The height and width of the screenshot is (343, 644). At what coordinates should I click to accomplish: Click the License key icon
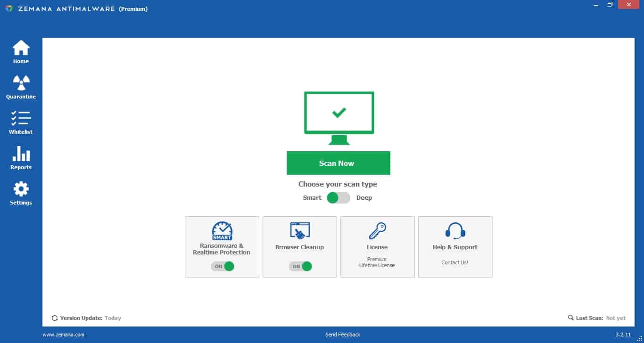[378, 231]
